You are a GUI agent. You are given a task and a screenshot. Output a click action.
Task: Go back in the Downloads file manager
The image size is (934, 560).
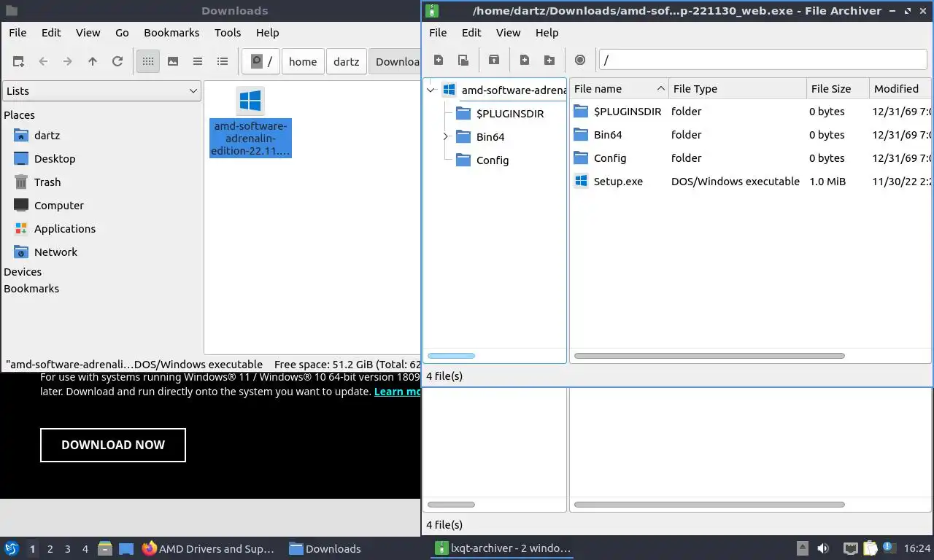(x=43, y=61)
